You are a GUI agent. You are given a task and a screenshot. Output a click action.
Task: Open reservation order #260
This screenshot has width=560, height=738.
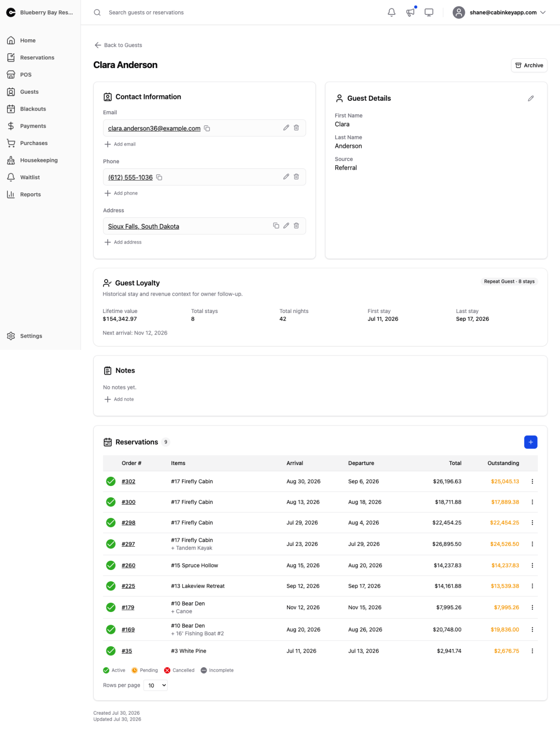point(128,565)
